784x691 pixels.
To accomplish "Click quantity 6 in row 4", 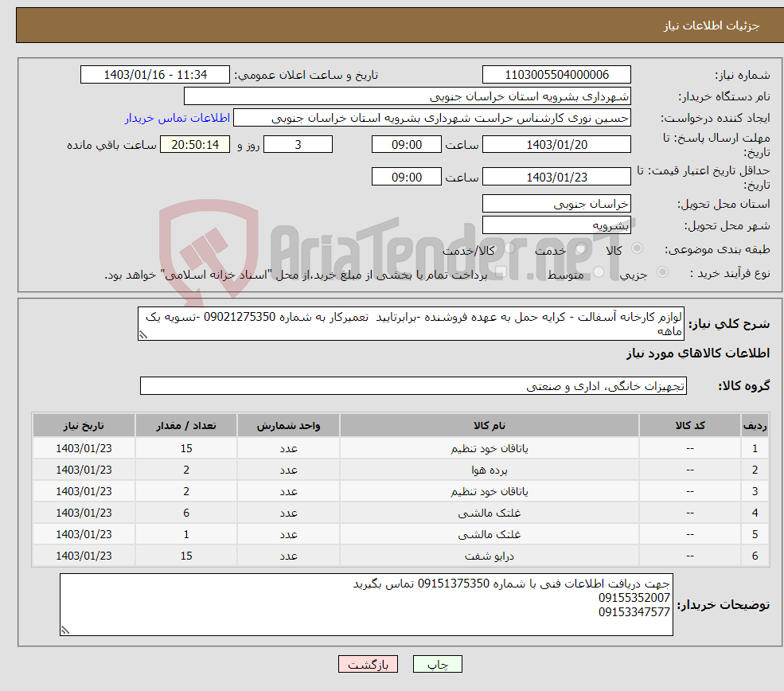I will (186, 513).
